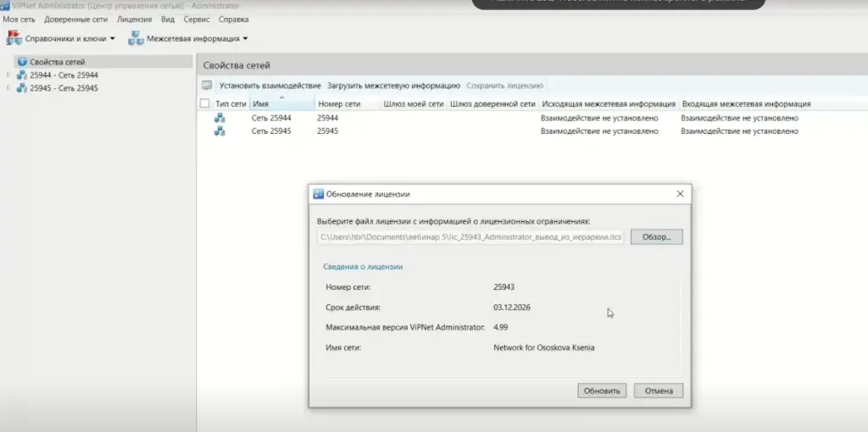Close the Обновление лицензии dialog
The height and width of the screenshot is (432, 868).
(x=681, y=194)
